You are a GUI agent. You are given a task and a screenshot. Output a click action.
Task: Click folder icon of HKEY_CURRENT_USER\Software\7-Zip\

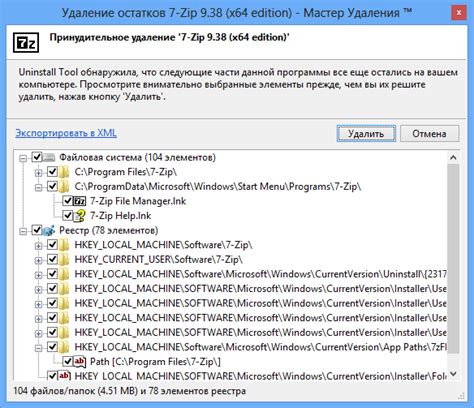(64, 260)
